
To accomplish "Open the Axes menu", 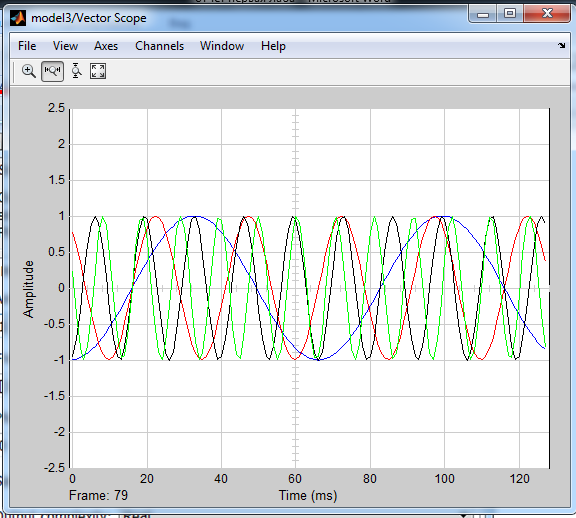I will pos(106,46).
